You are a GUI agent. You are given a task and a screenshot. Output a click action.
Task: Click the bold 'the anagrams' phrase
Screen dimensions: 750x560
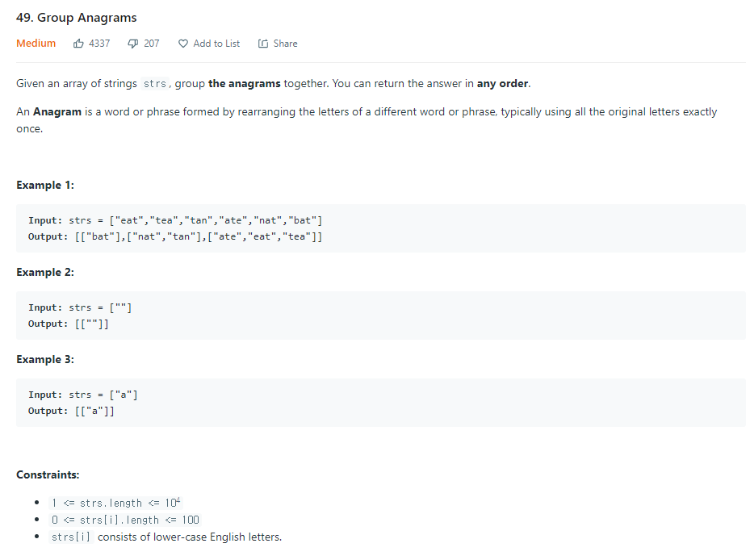pos(245,84)
